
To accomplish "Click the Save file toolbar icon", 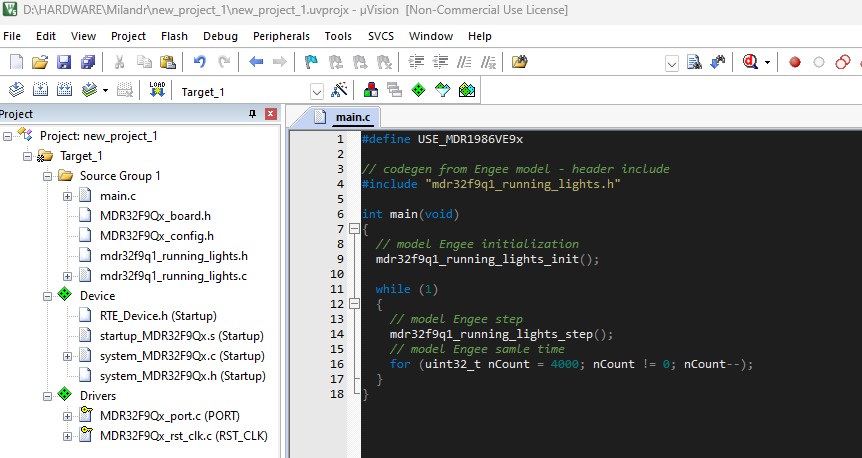I will point(63,62).
